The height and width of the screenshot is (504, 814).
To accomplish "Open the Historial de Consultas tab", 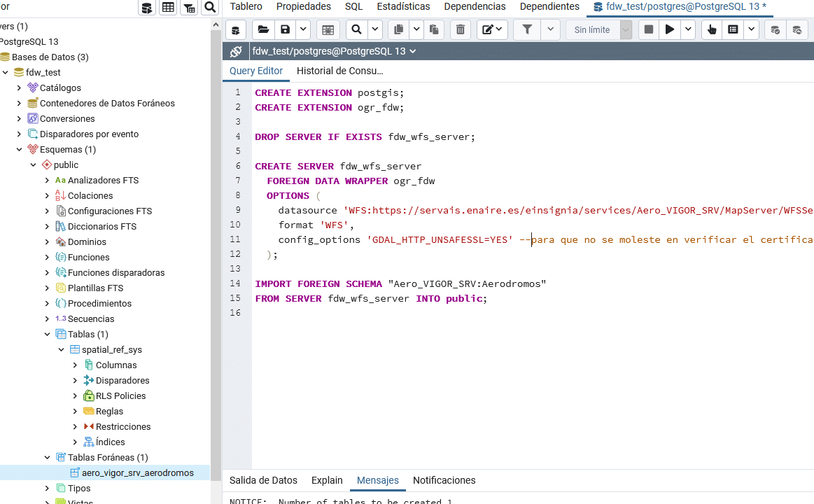I will tap(340, 71).
